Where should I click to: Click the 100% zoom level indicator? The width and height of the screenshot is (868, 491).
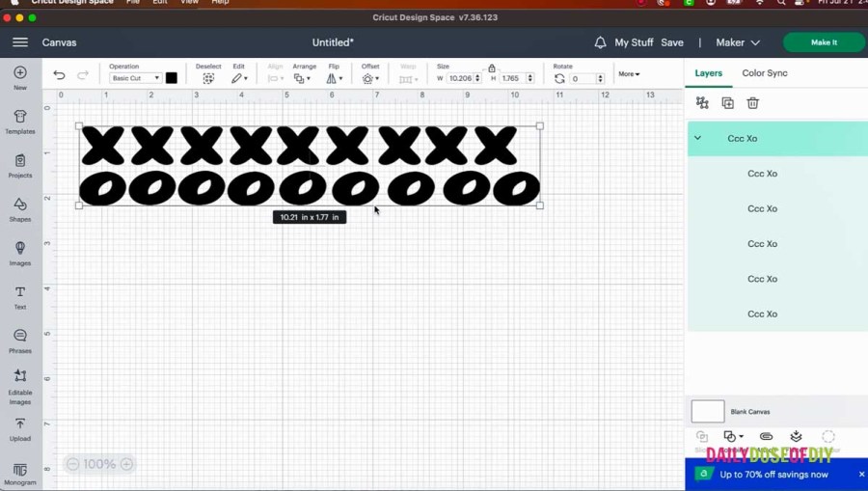point(99,464)
